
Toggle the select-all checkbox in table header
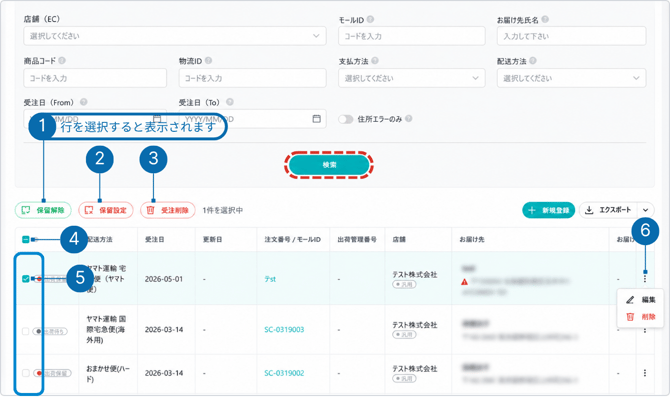(x=26, y=239)
